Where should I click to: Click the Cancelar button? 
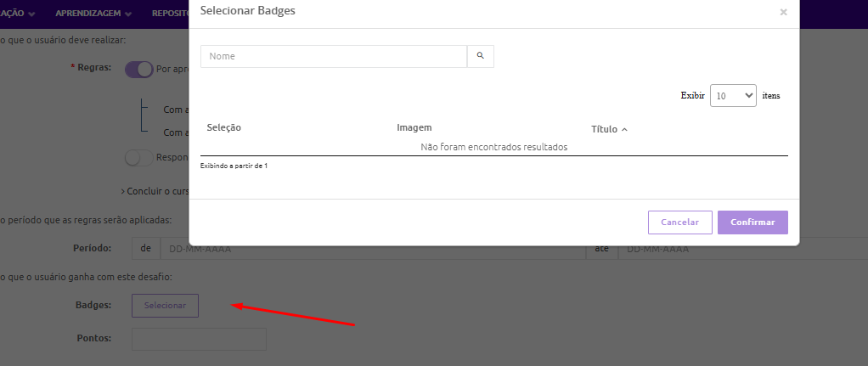point(679,222)
